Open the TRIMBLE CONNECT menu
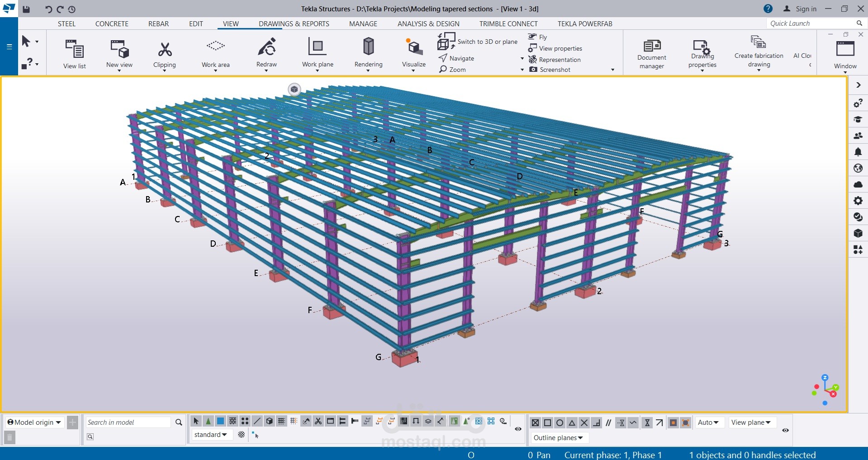The height and width of the screenshot is (460, 868). click(508, 23)
